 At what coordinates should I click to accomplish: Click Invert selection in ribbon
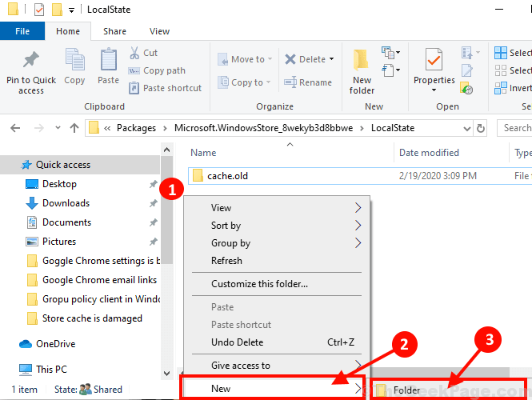click(513, 88)
